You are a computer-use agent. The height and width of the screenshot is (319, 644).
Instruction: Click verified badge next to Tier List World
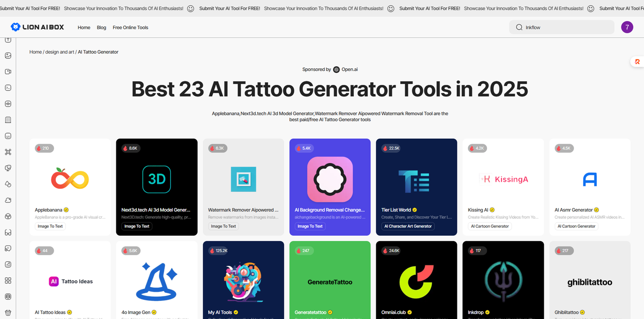(x=415, y=210)
